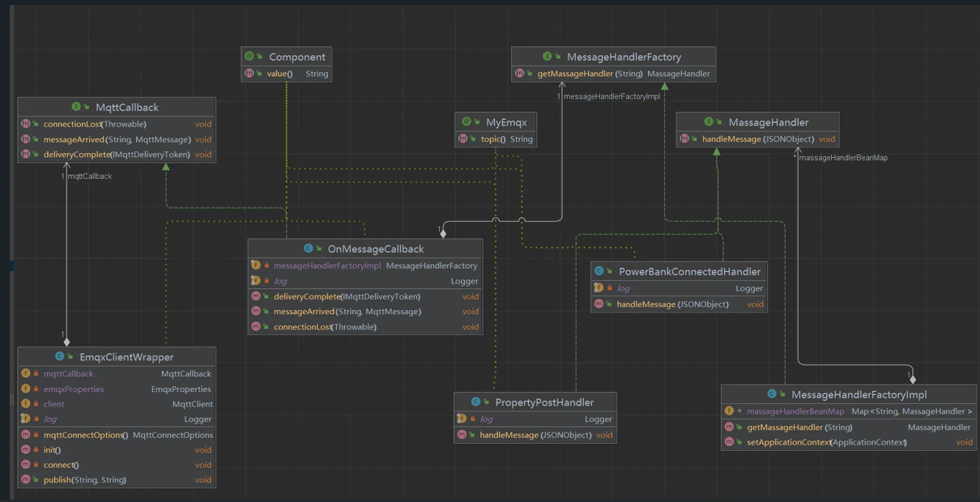Select the topic() member of MyEmqx
The width and height of the screenshot is (980, 502).
click(x=493, y=139)
